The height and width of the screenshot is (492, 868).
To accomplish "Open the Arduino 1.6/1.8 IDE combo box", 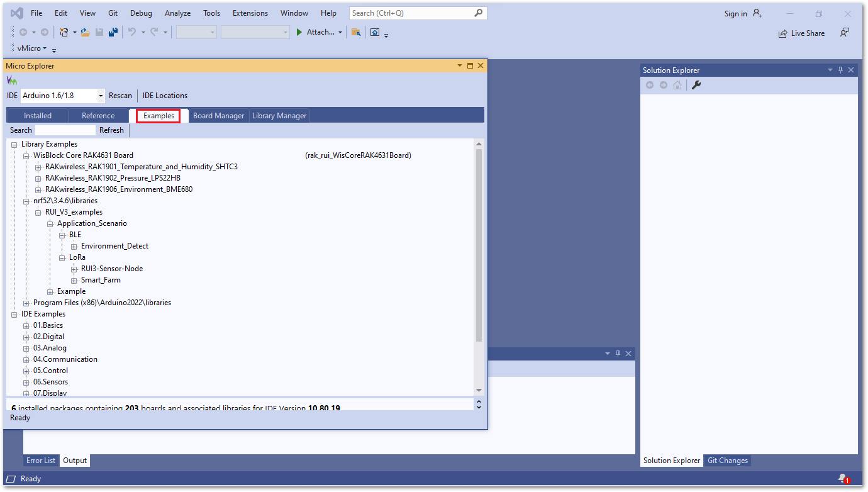I will (63, 96).
